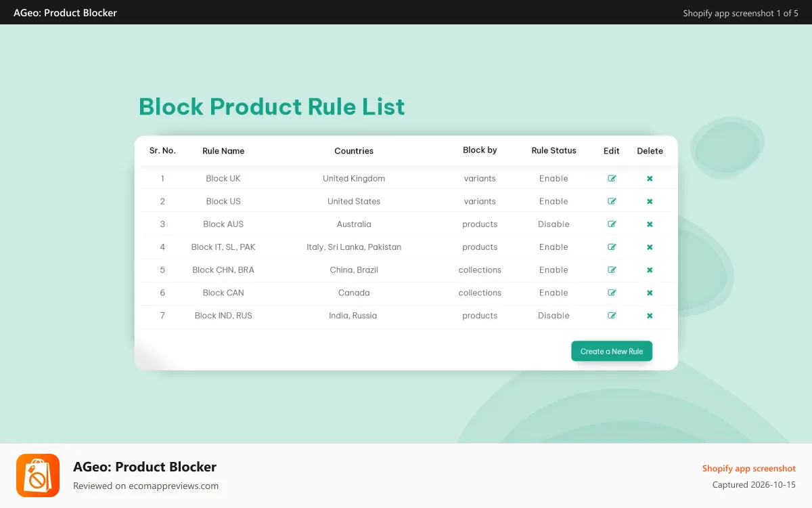
Task: Click the United Kingdom country cell
Action: click(354, 179)
